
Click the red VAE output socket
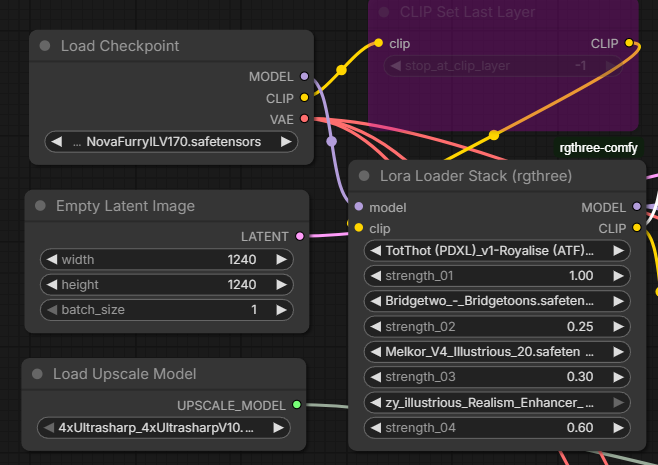pos(304,119)
